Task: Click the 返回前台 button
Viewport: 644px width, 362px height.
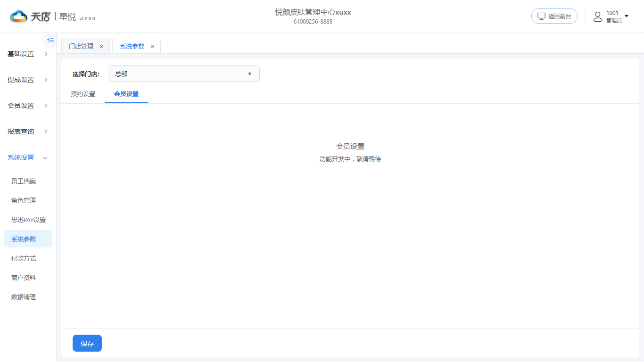Action: (554, 16)
